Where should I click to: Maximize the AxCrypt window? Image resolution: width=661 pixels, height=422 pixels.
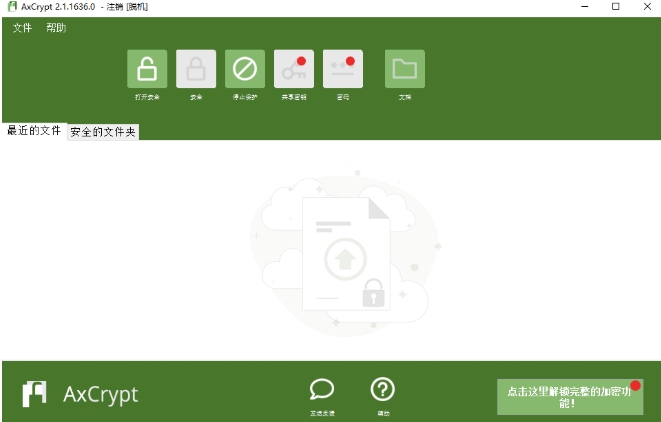coord(615,7)
